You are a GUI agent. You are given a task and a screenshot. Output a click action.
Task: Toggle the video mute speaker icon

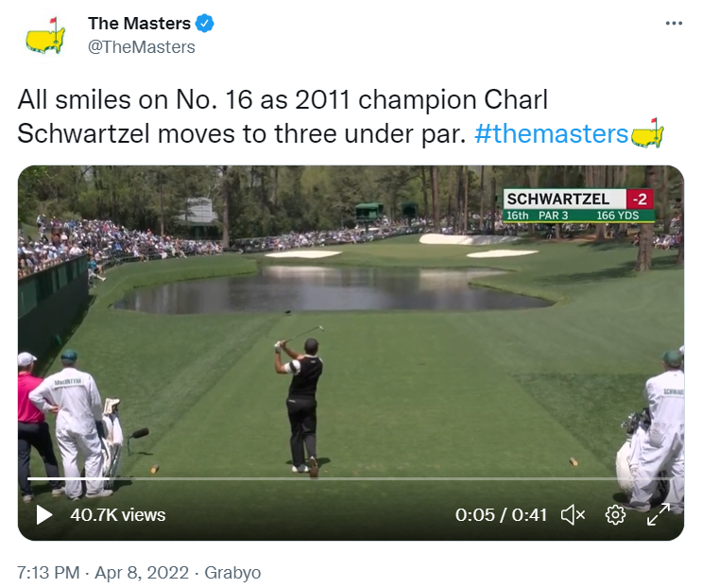pyautogui.click(x=573, y=515)
